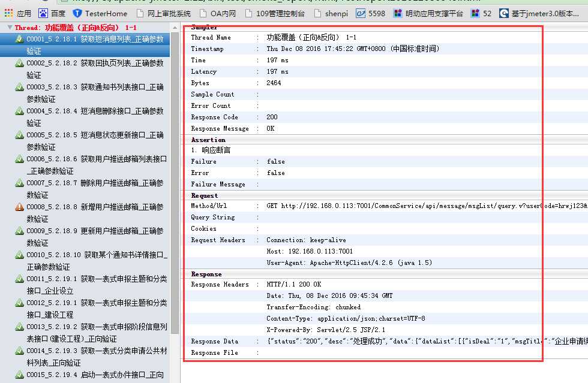Select C0001_5.2.18.1 获取短消息列表 sample
Viewport: 588px width, 383px height.
click(x=85, y=45)
